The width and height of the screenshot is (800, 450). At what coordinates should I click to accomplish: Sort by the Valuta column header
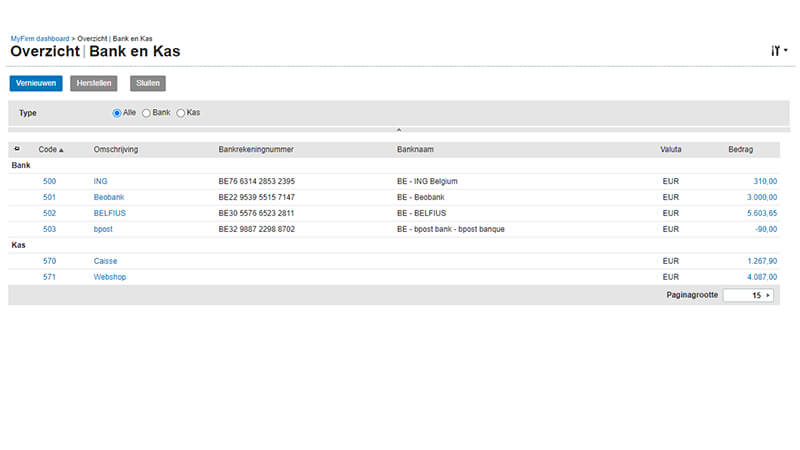[x=670, y=149]
